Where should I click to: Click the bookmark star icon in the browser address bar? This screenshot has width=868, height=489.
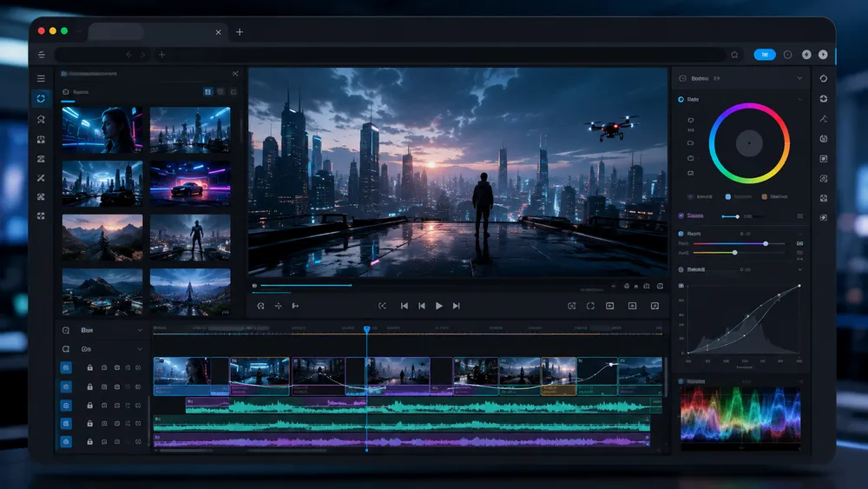point(734,54)
